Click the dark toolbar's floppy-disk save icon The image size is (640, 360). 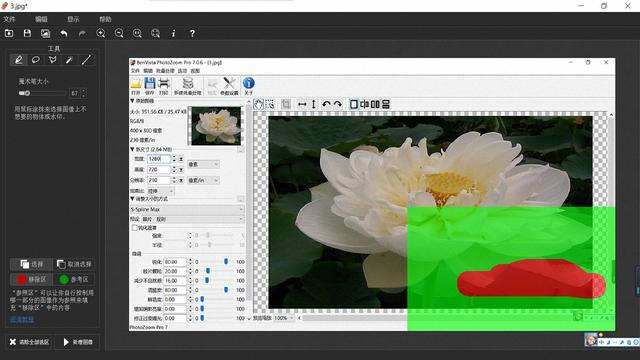(x=27, y=33)
